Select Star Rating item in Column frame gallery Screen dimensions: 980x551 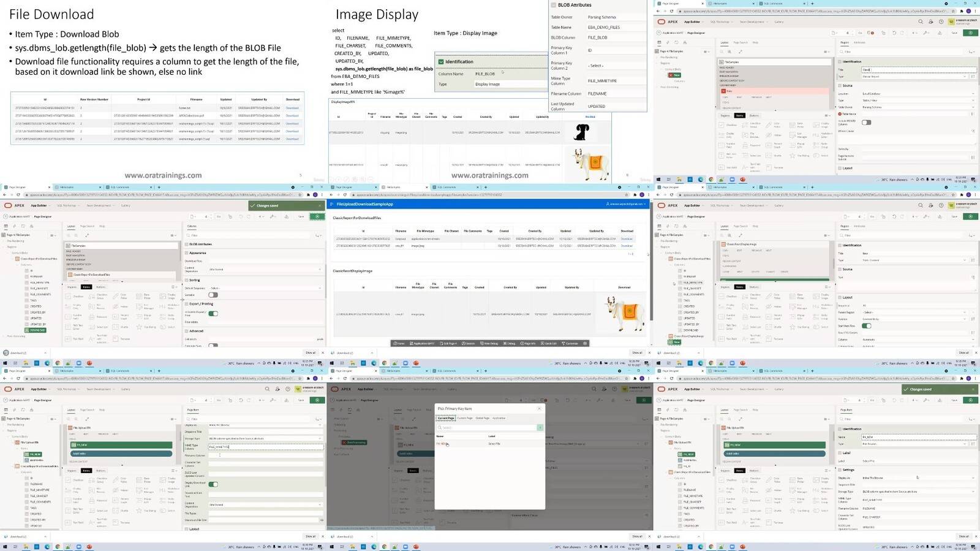[146, 327]
